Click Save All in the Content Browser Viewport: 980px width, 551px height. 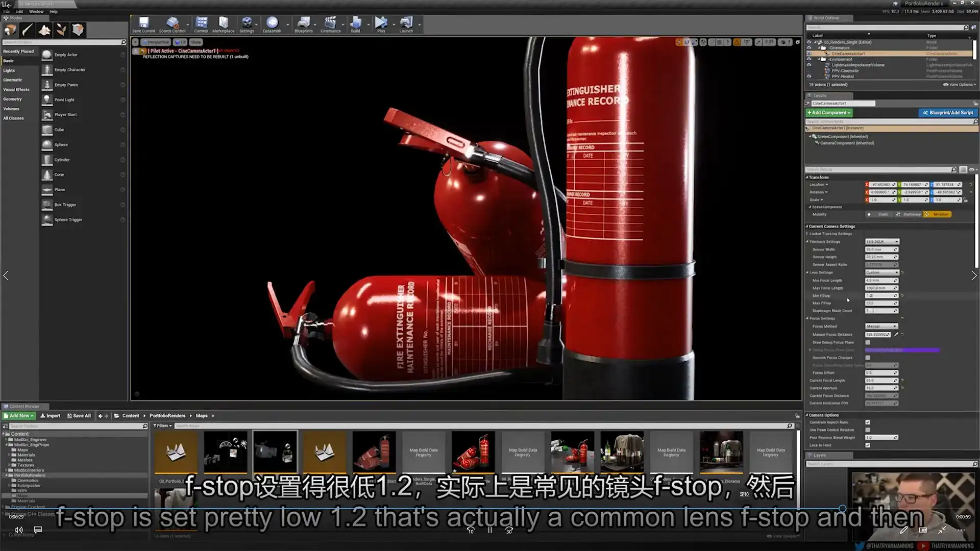click(79, 415)
